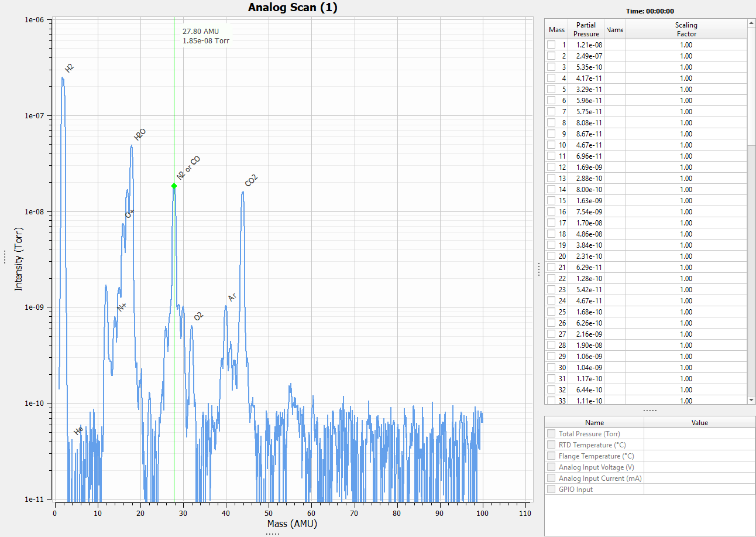Click the splitter dots left of the chart

(x=5, y=258)
